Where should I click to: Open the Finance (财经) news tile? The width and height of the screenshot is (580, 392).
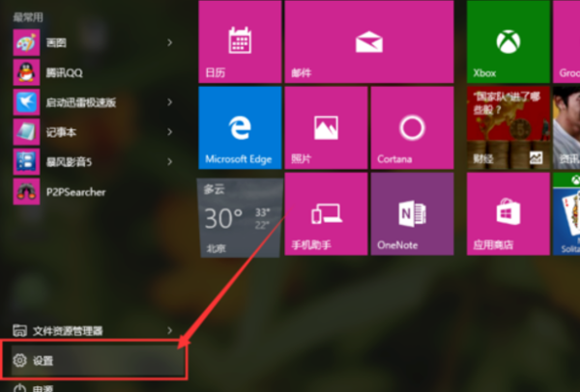tap(508, 127)
